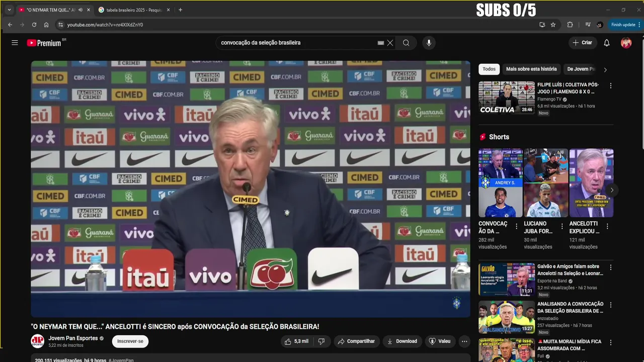Clear the search text with X
Screen dimensions: 644x362
coord(390,43)
